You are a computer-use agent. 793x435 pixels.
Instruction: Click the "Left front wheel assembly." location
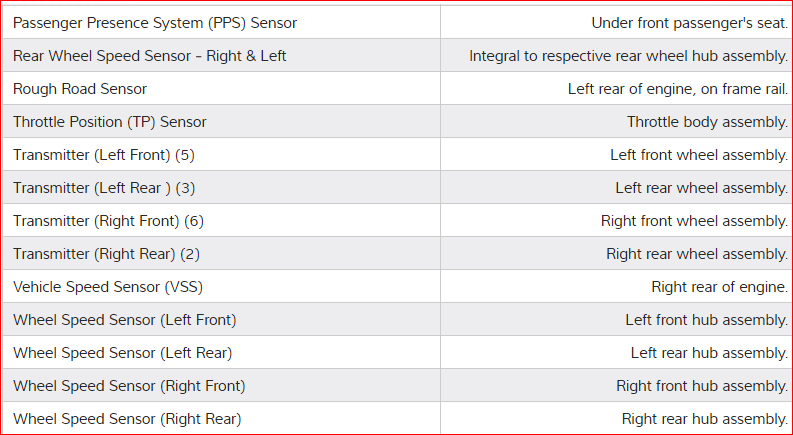[699, 155]
